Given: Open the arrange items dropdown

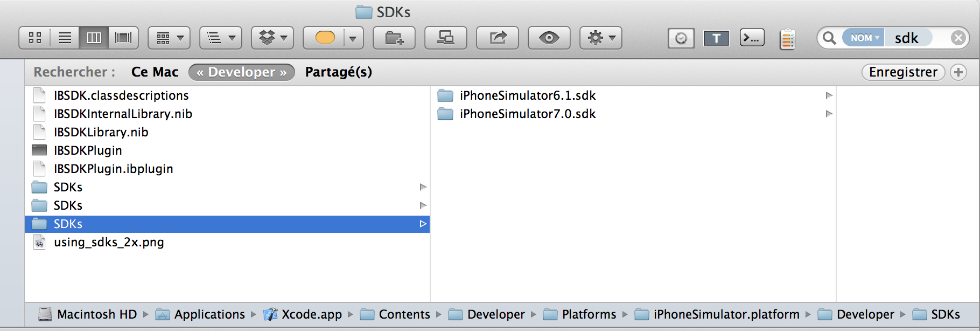Looking at the screenshot, I should coord(169,38).
